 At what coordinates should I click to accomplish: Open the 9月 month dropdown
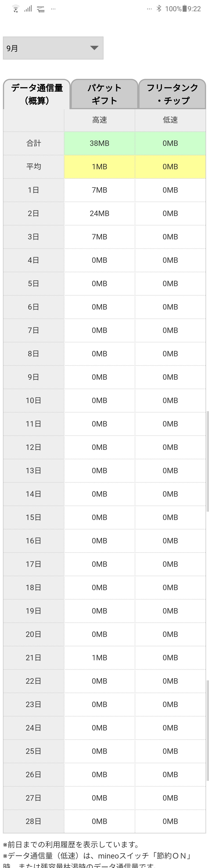click(53, 48)
